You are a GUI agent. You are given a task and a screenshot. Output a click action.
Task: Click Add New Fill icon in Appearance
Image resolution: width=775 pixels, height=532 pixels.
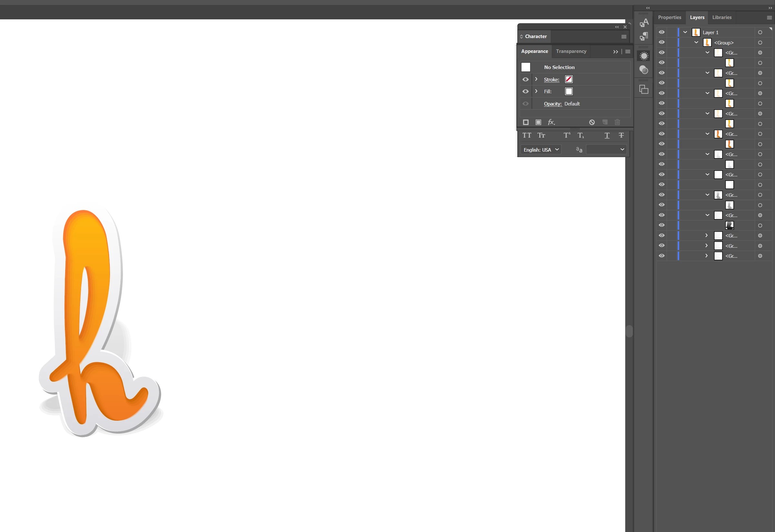click(x=538, y=122)
